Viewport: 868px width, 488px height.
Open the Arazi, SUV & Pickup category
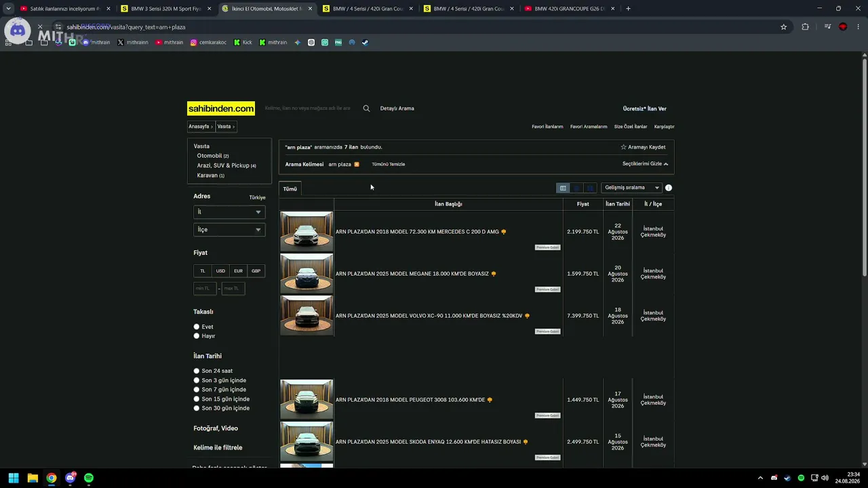pos(223,165)
